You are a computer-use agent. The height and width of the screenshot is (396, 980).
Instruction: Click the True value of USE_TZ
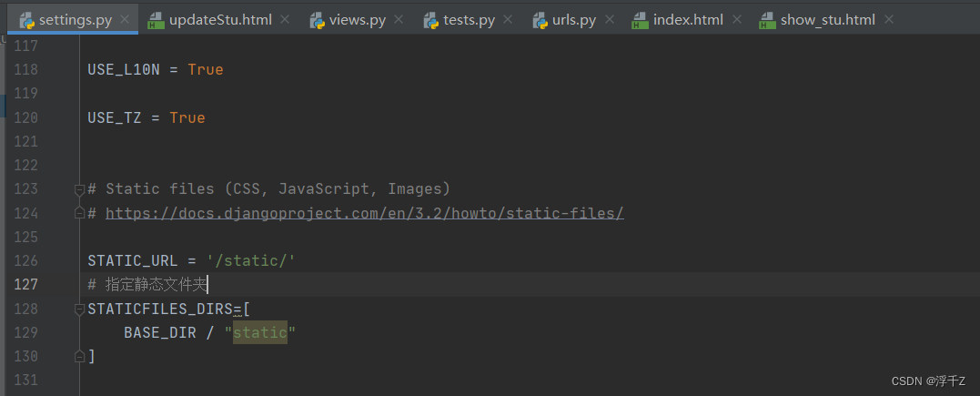pyautogui.click(x=187, y=117)
